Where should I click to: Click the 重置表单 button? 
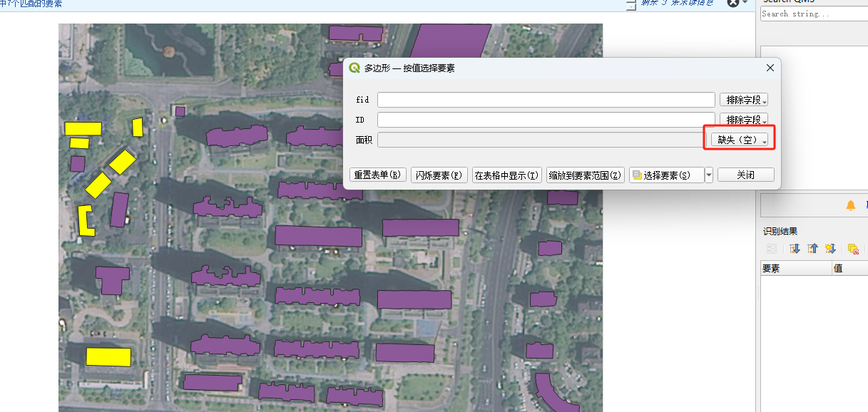(378, 175)
